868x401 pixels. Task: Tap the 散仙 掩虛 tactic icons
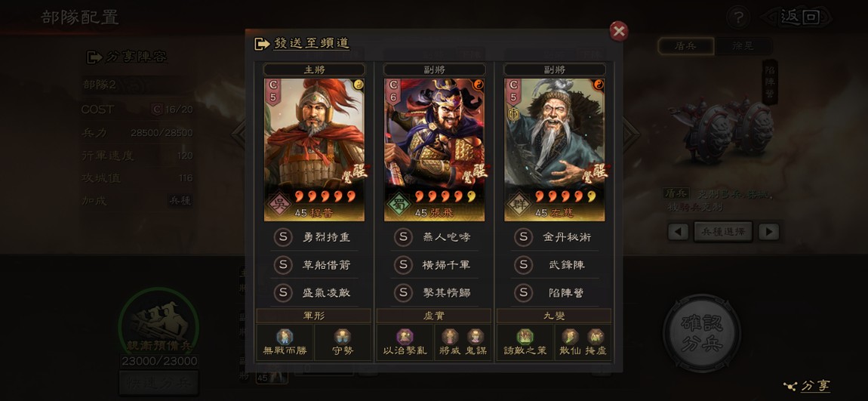(x=583, y=342)
